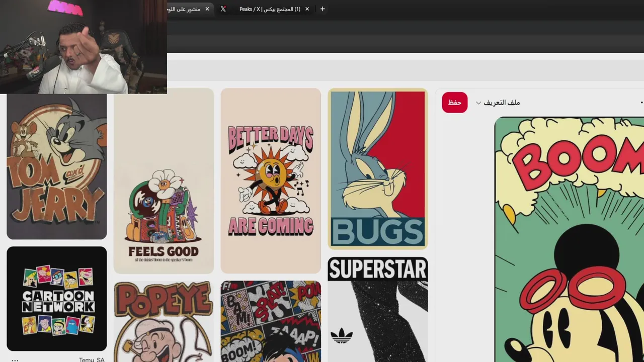The height and width of the screenshot is (362, 644).
Task: Open the Tom and Jerry poster pin
Action: (x=57, y=166)
